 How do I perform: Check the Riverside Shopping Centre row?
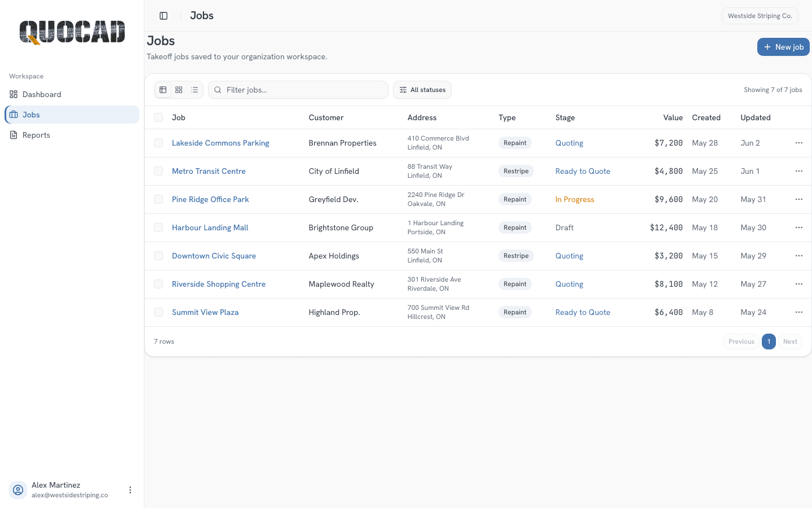(158, 284)
